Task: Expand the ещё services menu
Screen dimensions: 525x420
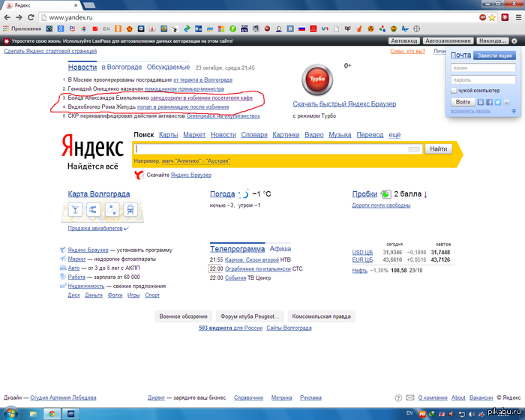Action: click(394, 135)
